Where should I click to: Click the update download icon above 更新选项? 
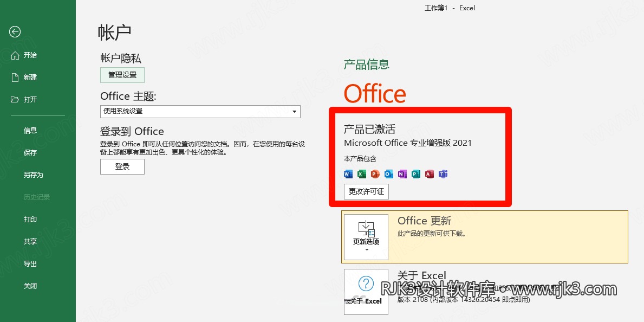(x=366, y=229)
